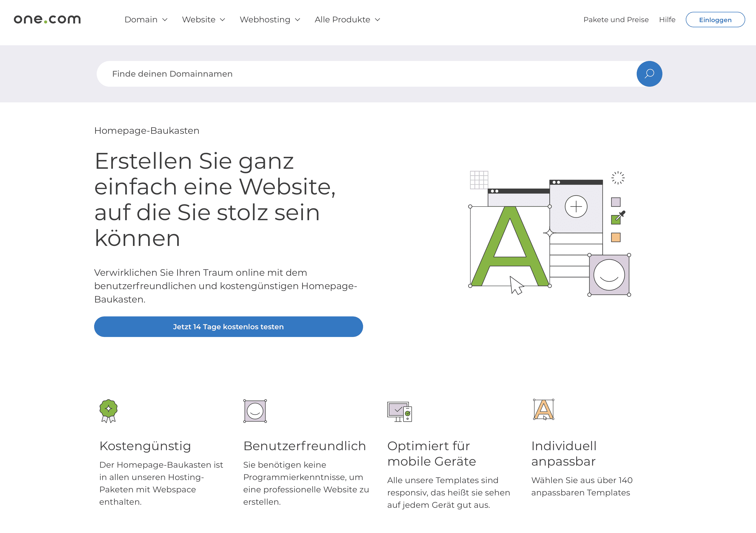Open the Hilfe page
756x533 pixels.
667,20
